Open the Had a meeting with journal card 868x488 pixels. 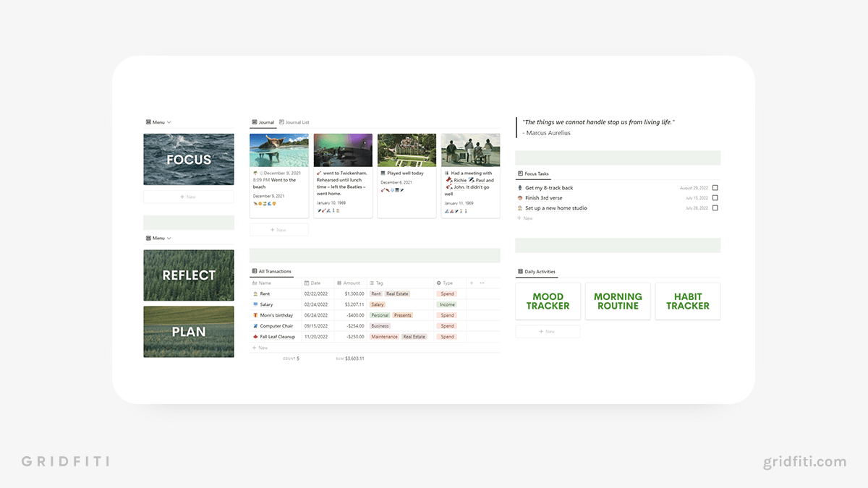[x=471, y=176]
